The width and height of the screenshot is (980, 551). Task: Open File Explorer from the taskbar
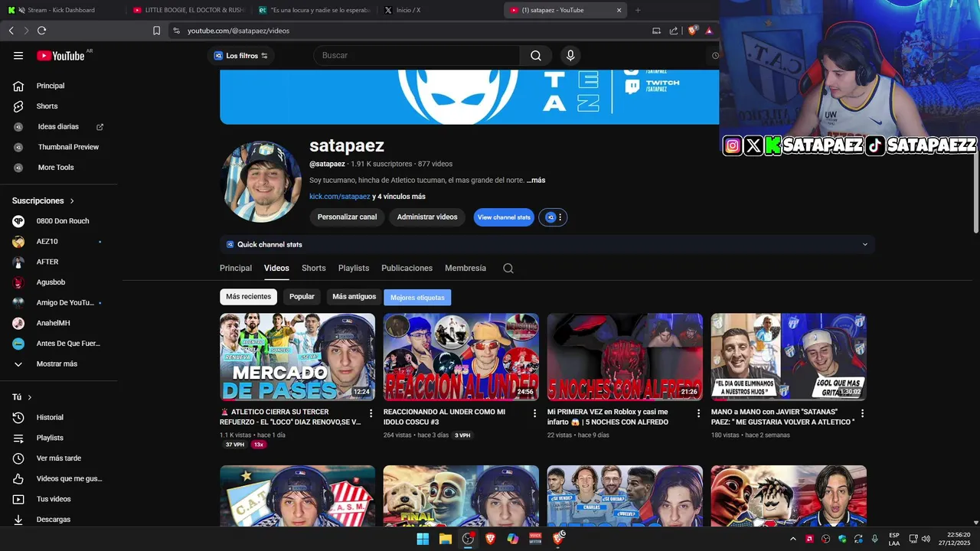(x=446, y=539)
